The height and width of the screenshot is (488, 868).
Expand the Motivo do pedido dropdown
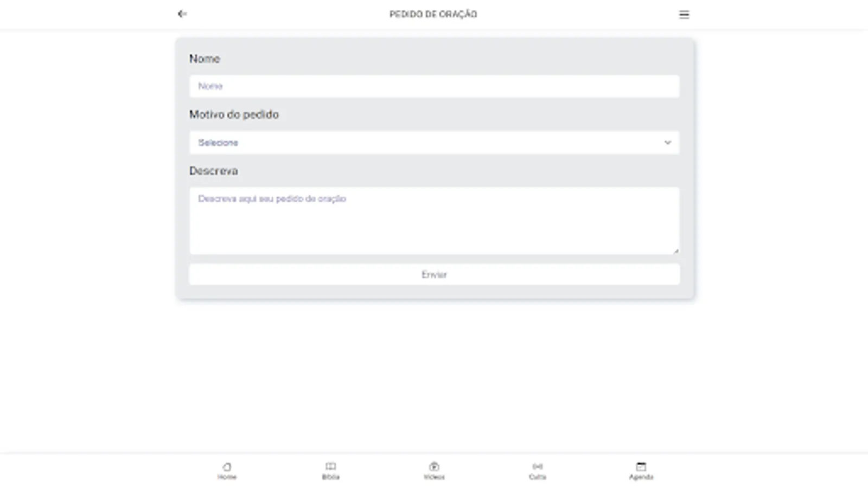click(x=434, y=143)
